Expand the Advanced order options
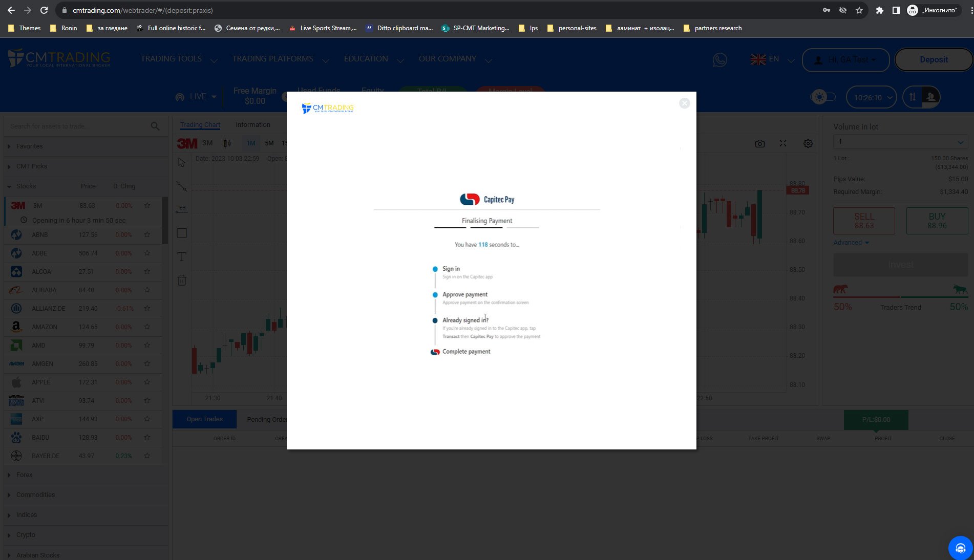The height and width of the screenshot is (560, 974). 851,243
